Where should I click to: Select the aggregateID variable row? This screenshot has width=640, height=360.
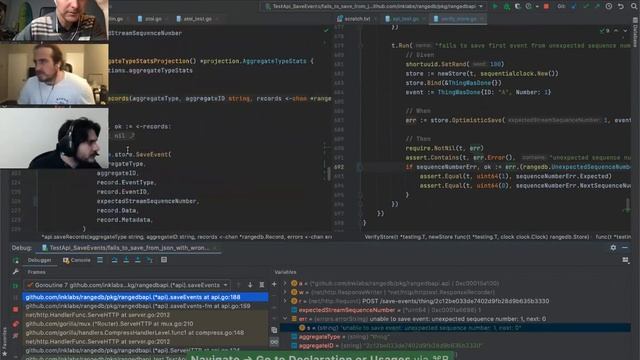coord(456,346)
